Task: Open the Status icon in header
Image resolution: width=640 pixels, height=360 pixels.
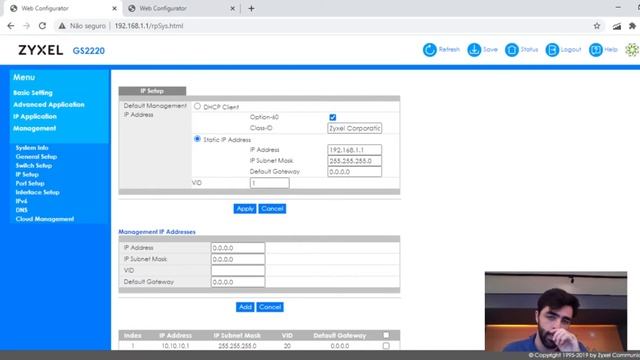Action: coord(511,50)
